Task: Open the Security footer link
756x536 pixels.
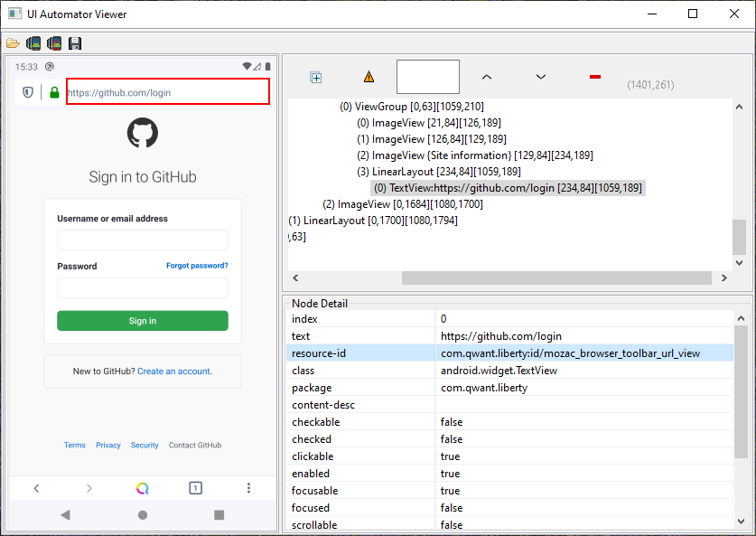Action: pos(145,445)
